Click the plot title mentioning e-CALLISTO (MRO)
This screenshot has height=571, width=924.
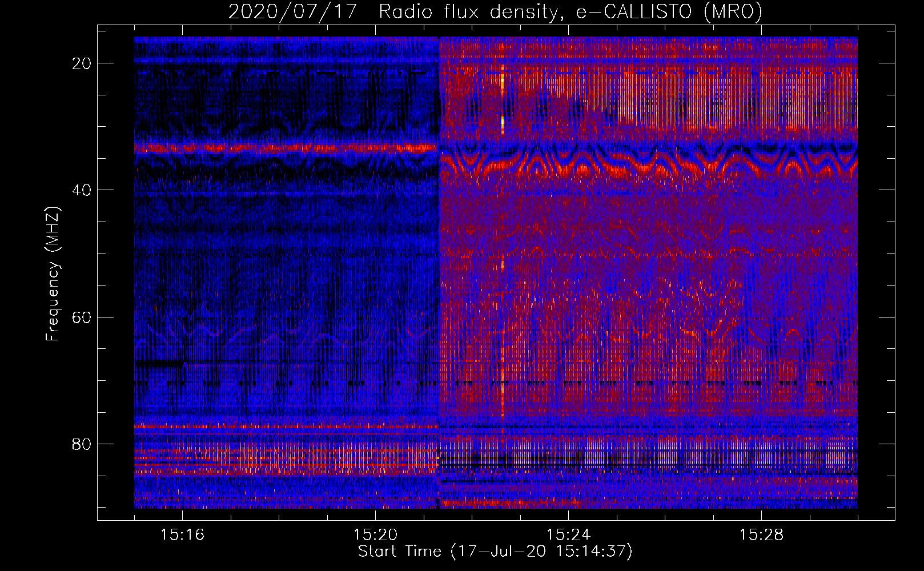[496, 11]
